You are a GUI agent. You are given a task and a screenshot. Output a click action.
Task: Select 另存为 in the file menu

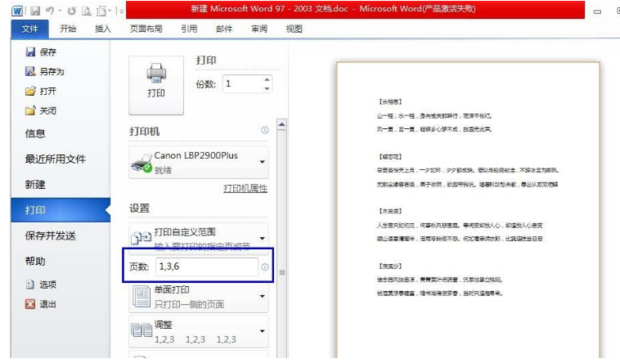(45, 72)
